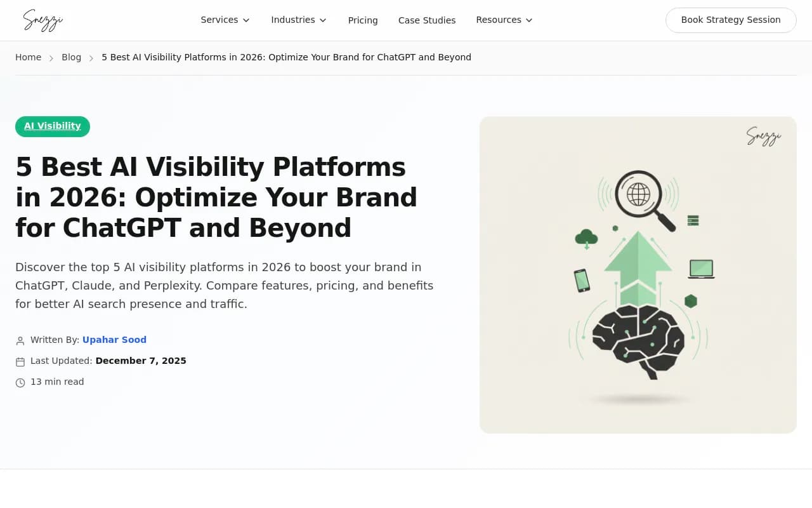This screenshot has height=508, width=812.
Task: Click the Snezzi signature on the article image
Action: [x=763, y=136]
